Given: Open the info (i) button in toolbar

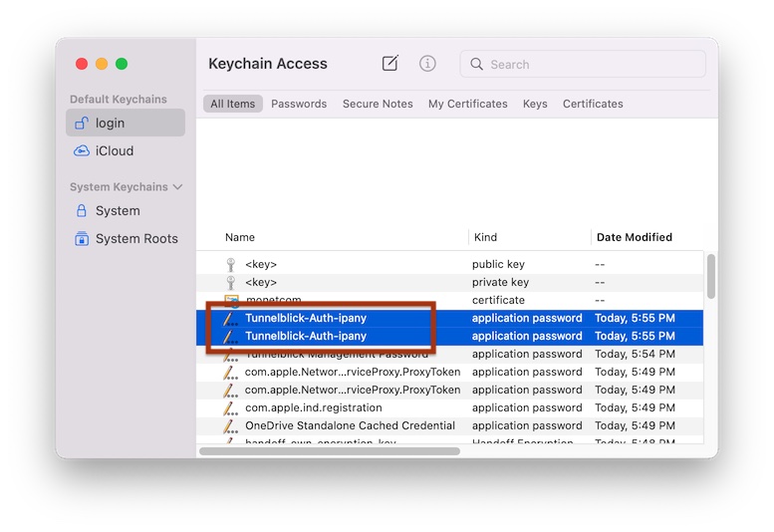Looking at the screenshot, I should pos(427,63).
